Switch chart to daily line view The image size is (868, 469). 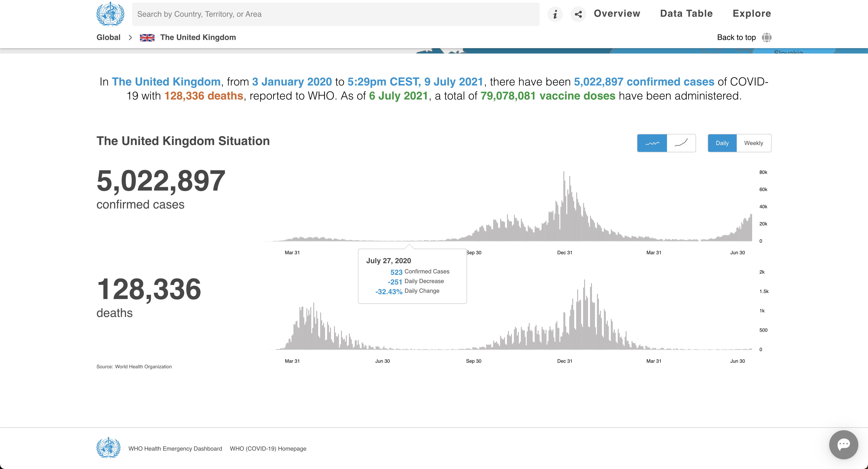point(652,143)
